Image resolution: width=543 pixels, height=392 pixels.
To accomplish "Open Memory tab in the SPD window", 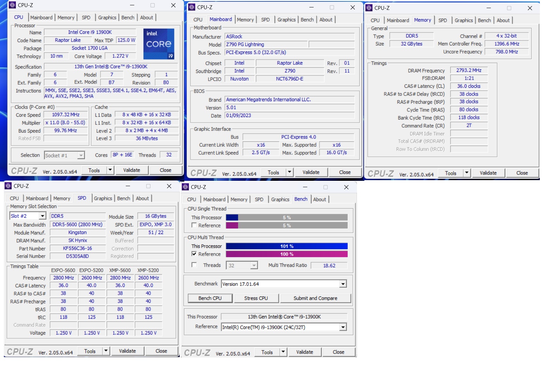I will pyautogui.click(x=62, y=198).
